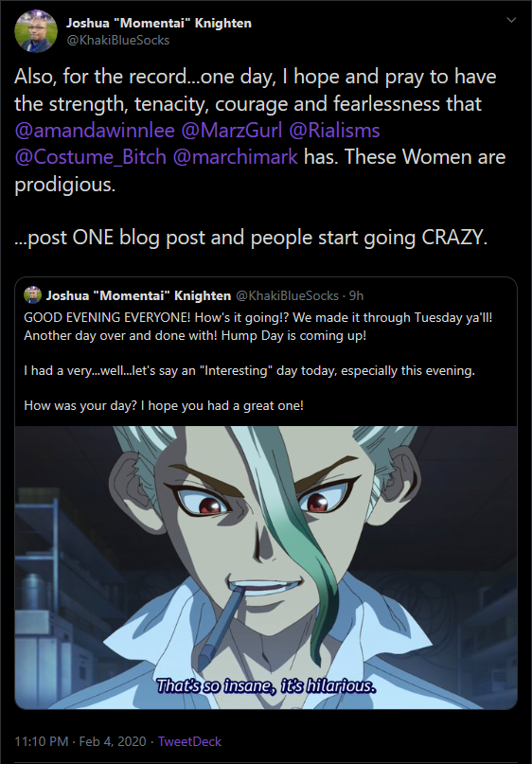Click the TweetDeck source link
The height and width of the screenshot is (764, 532).
[x=189, y=741]
